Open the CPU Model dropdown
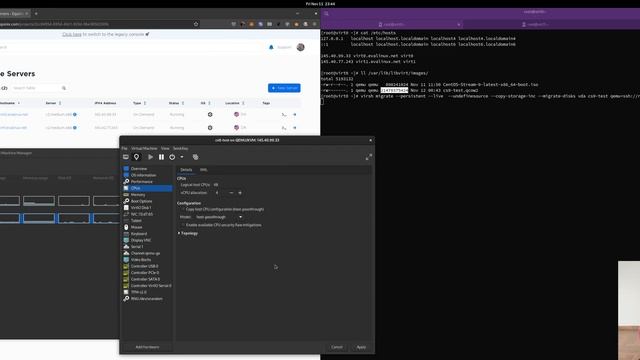Viewport: 640px width, 360px height. coord(219,217)
